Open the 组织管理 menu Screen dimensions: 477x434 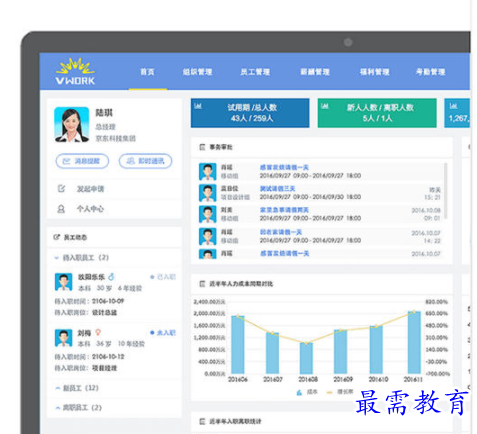pos(197,72)
